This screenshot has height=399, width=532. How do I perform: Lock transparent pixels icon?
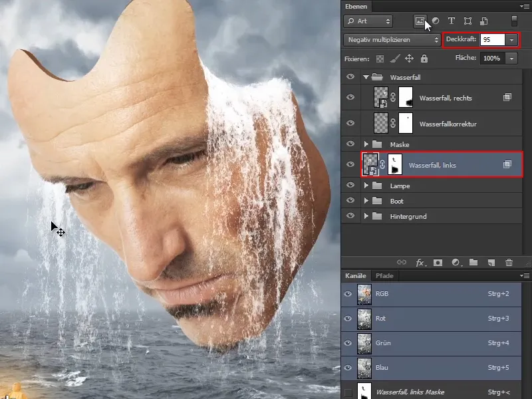point(380,59)
